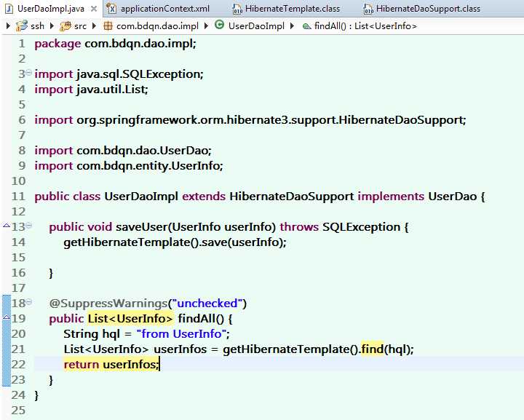Click the package icon for com.bdqn.dao.impl

point(108,25)
